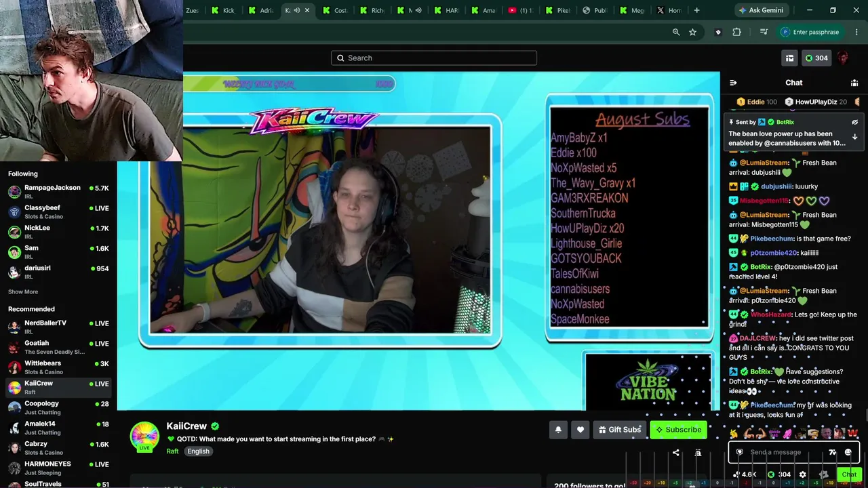Expand the pinned message with the down arrow

tap(854, 137)
